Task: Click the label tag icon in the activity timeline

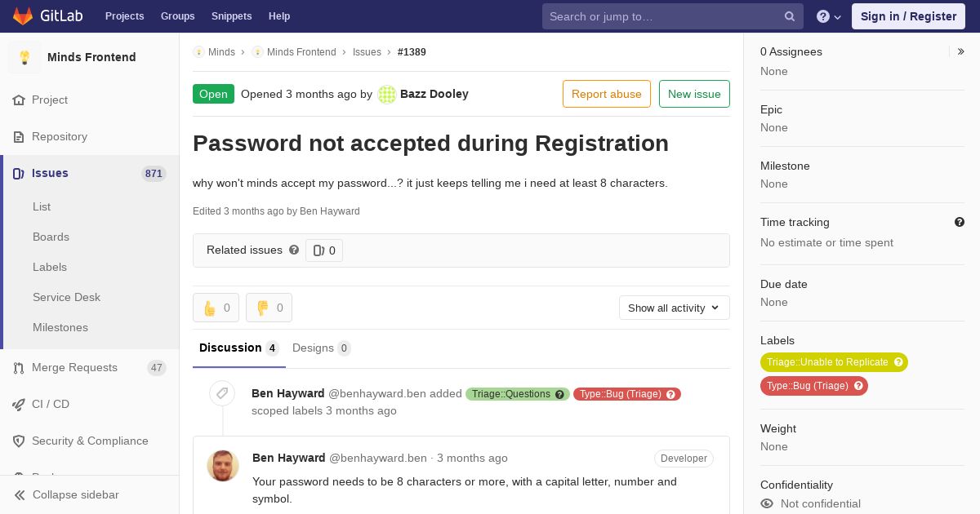Action: coord(222,393)
